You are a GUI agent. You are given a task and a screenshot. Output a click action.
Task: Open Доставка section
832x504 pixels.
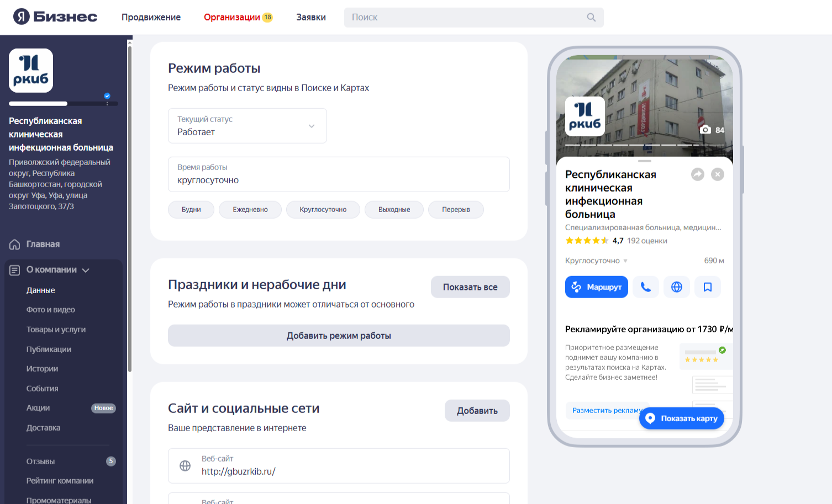pyautogui.click(x=43, y=428)
